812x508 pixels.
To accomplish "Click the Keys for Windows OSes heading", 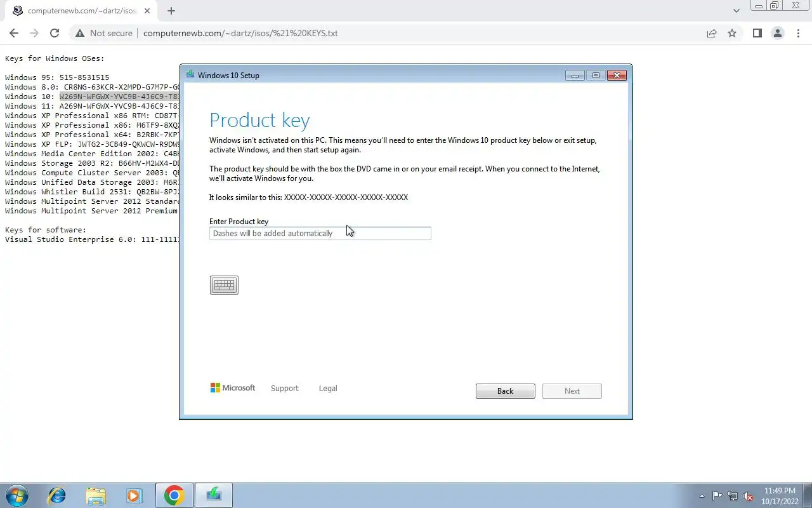I will click(55, 58).
